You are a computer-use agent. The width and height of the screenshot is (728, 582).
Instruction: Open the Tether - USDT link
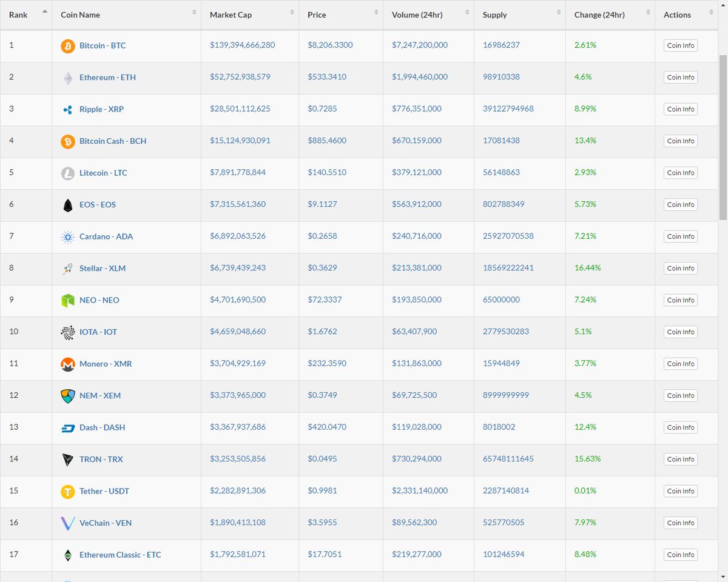tap(104, 492)
